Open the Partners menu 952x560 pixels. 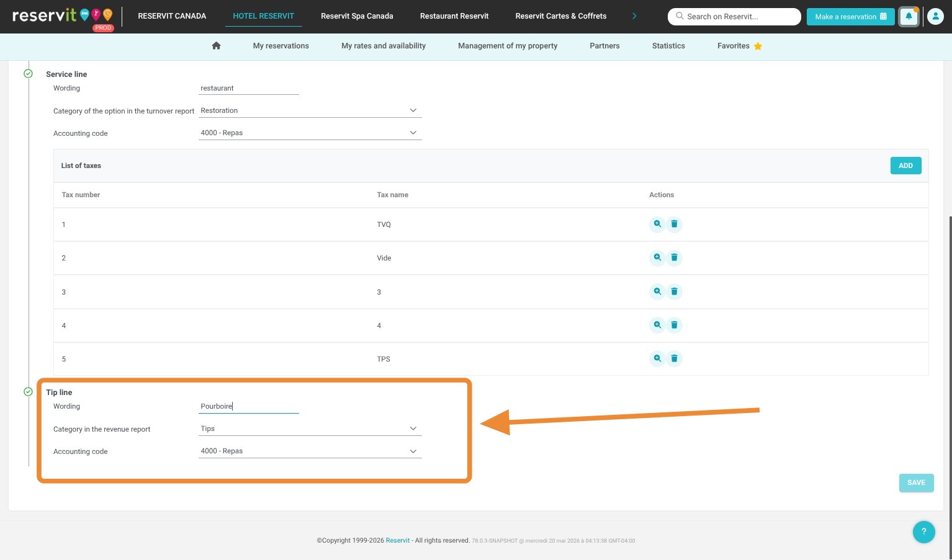click(604, 46)
